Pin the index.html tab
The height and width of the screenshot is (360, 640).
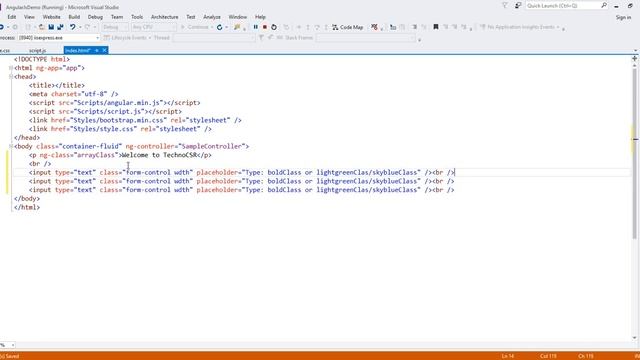click(x=97, y=50)
